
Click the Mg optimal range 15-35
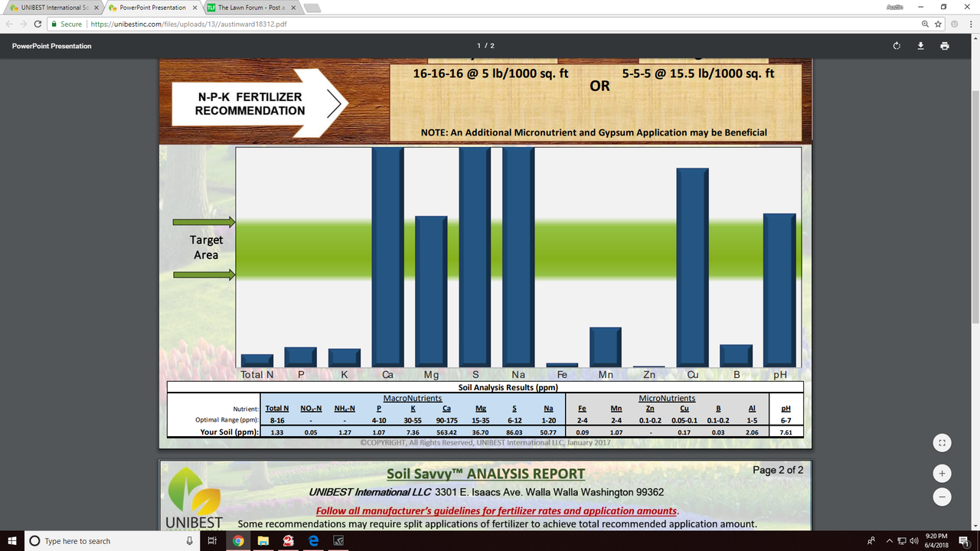pyautogui.click(x=481, y=420)
